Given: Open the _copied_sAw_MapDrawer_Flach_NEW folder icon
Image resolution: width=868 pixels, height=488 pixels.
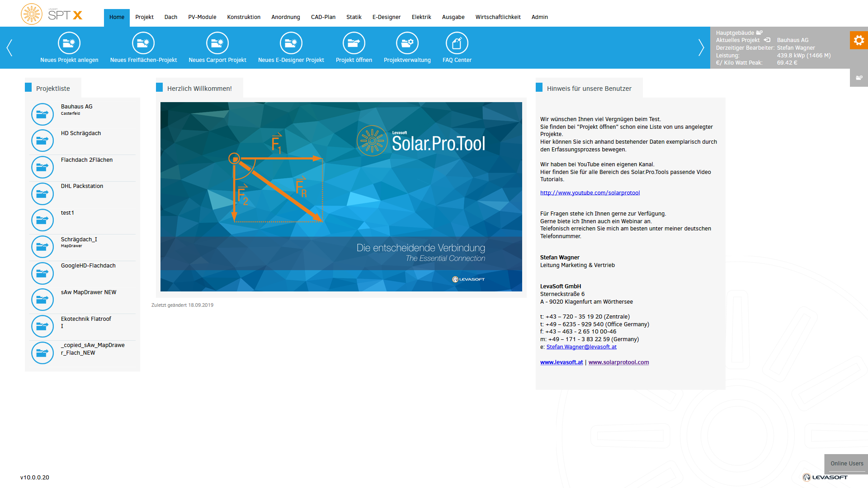Looking at the screenshot, I should (42, 352).
